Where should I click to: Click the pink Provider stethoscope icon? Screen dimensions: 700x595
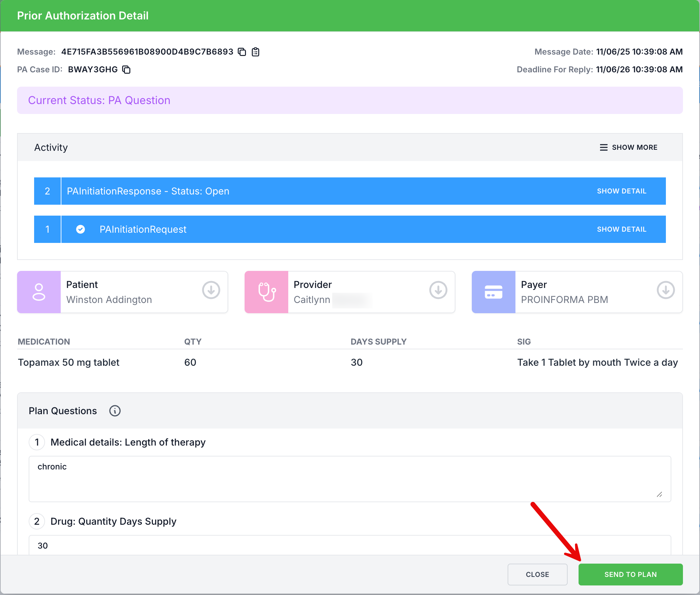(266, 292)
